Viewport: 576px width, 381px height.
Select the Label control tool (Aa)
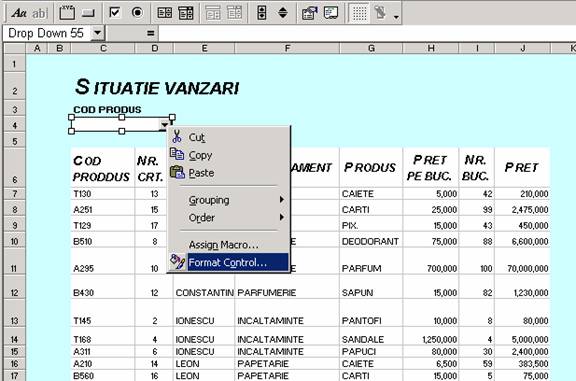tap(19, 13)
